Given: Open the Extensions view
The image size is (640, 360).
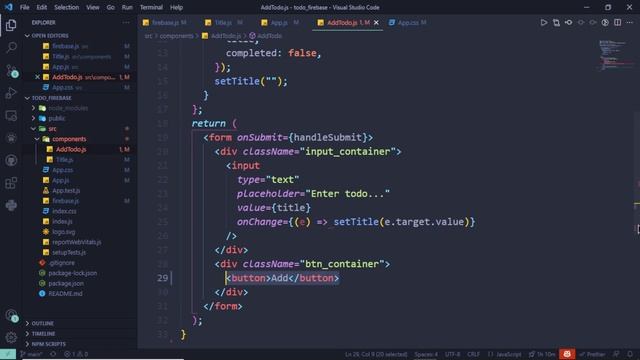Looking at the screenshot, I should (11, 183).
